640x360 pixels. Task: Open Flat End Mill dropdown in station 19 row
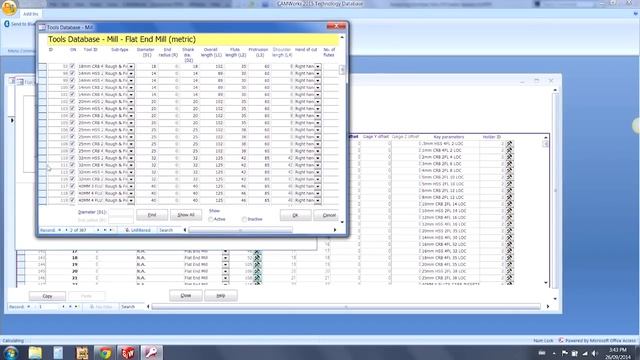225,264
